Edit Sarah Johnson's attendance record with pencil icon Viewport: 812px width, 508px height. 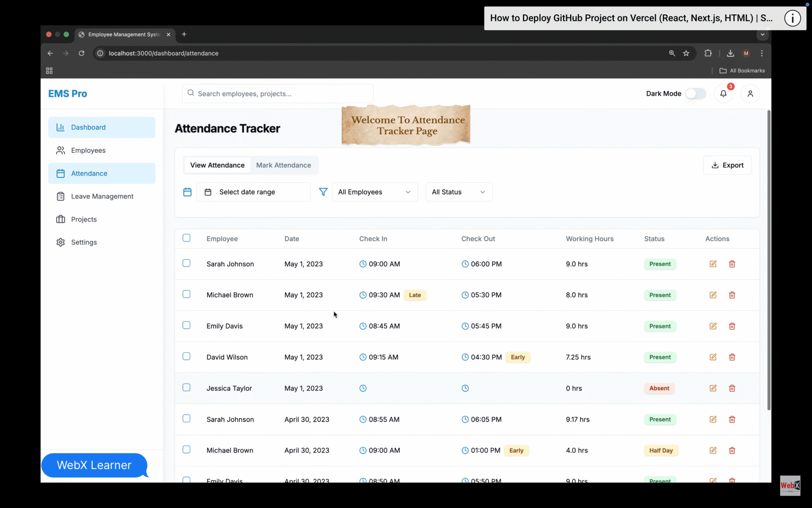[x=713, y=264]
